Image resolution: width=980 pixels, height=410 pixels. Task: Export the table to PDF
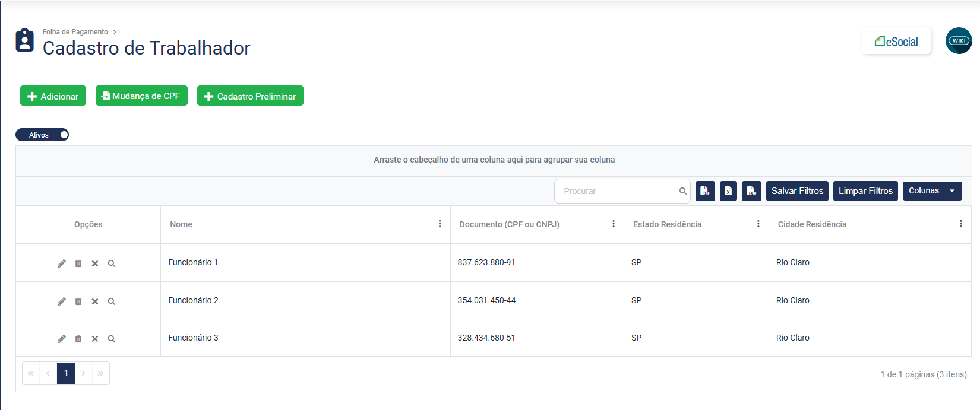705,191
